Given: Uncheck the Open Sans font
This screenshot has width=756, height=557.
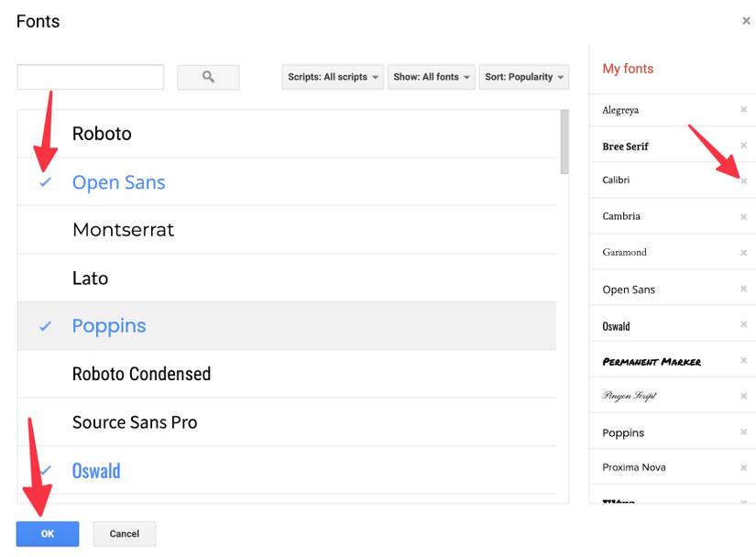Looking at the screenshot, I should tap(118, 182).
